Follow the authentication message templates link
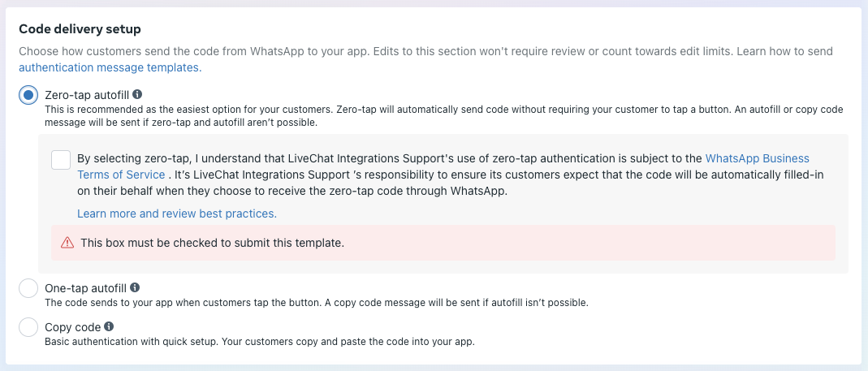868x371 pixels. click(x=109, y=67)
